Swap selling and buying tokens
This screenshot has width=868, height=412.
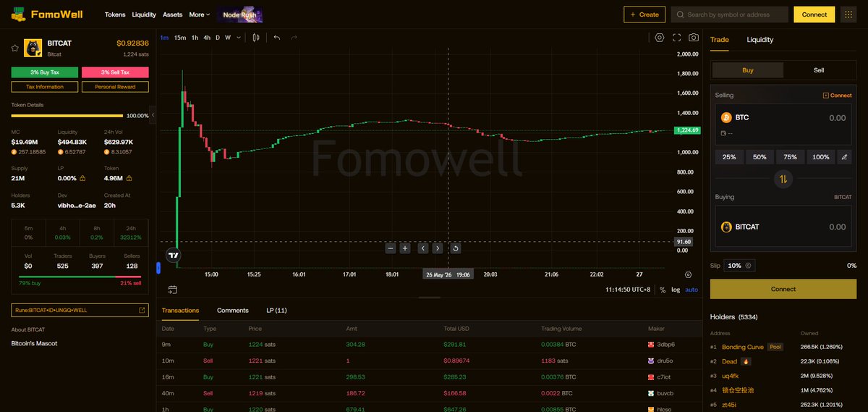(x=783, y=178)
